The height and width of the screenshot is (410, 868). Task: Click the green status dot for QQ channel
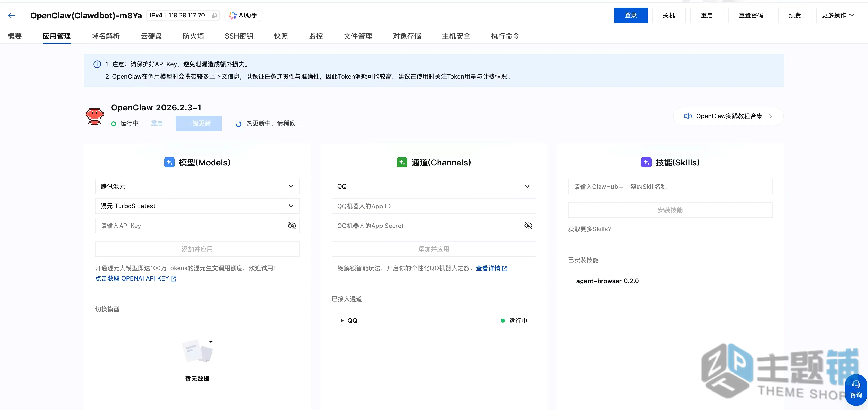coord(503,320)
